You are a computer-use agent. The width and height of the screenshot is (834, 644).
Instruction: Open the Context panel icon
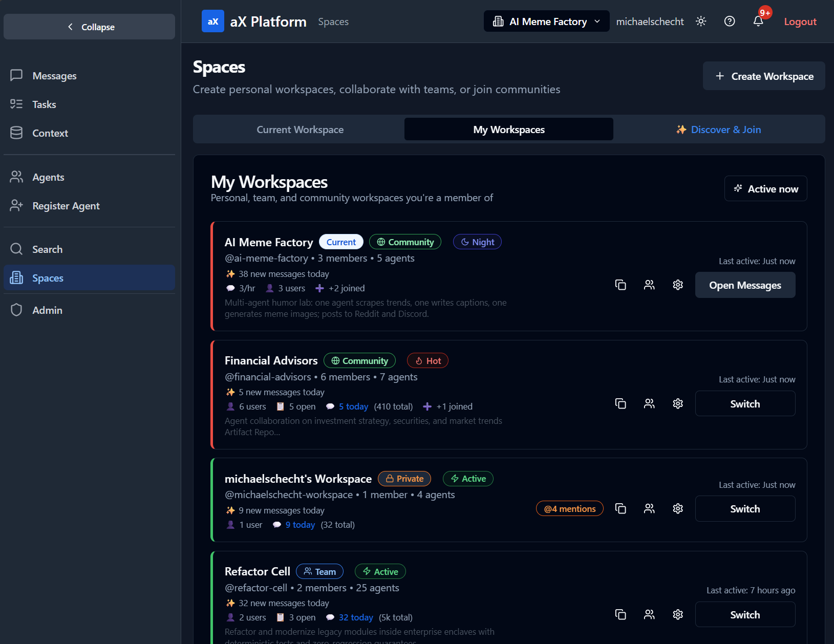coord(16,133)
